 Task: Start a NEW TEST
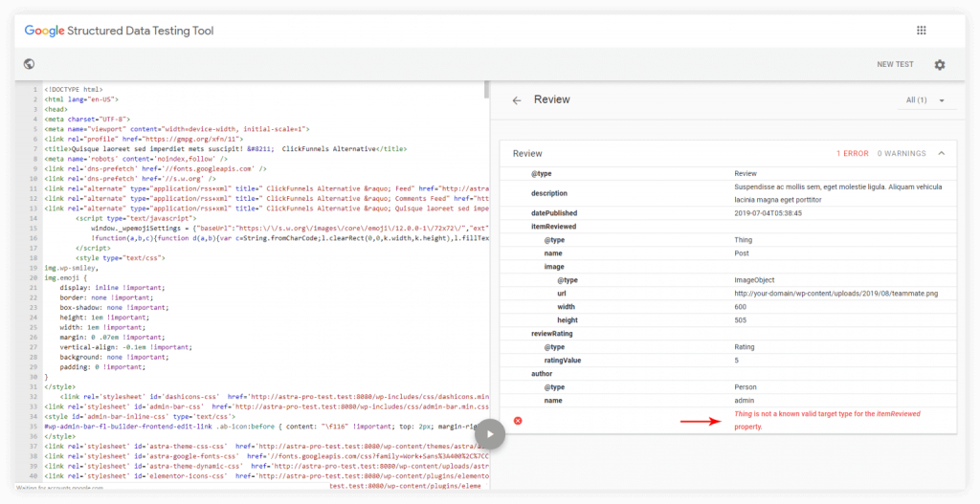click(x=895, y=65)
